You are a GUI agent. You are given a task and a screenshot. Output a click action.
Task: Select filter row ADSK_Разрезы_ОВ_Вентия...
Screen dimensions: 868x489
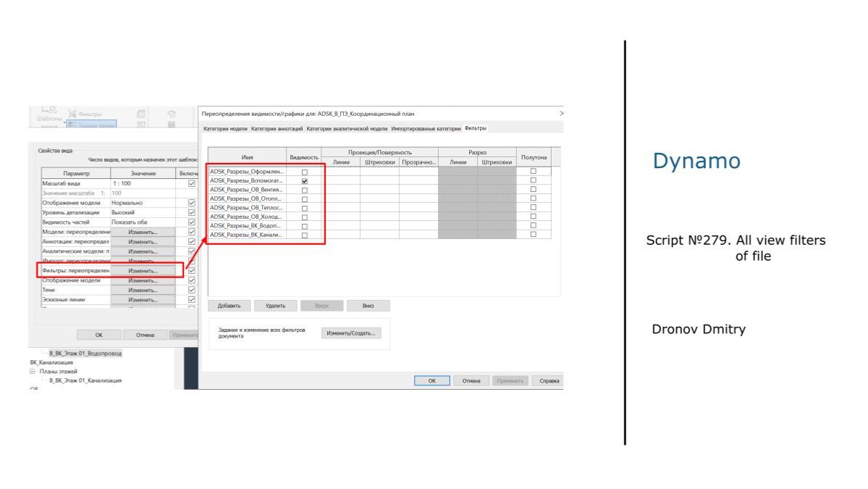tap(247, 189)
